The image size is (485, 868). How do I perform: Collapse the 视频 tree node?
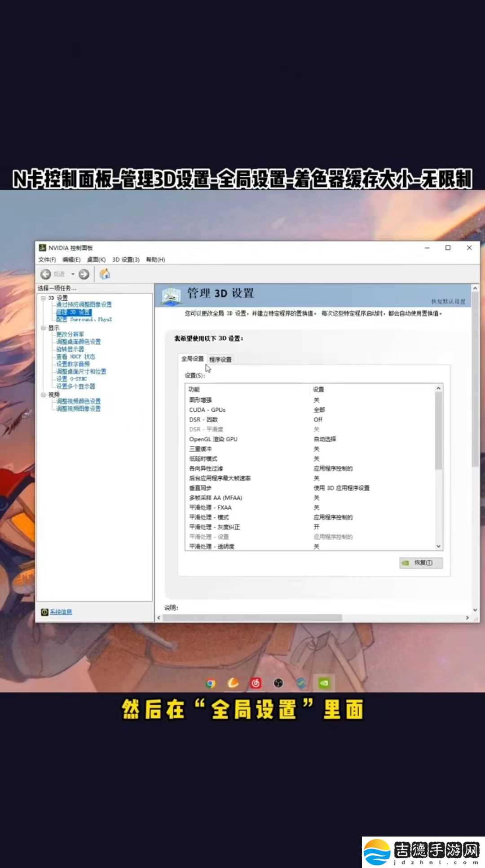point(43,395)
